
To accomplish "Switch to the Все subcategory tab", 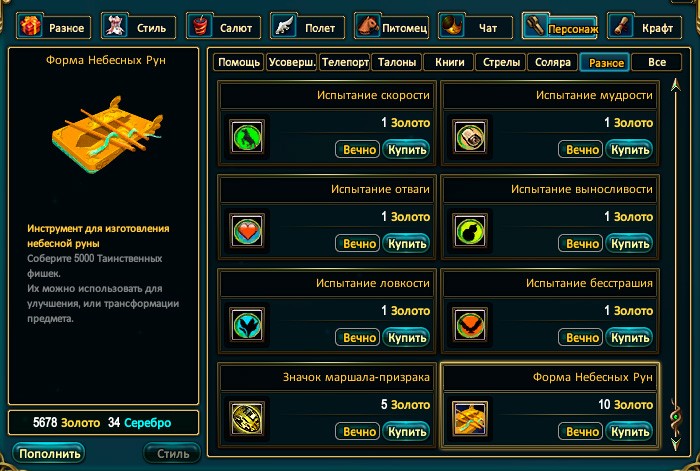I will 657,63.
